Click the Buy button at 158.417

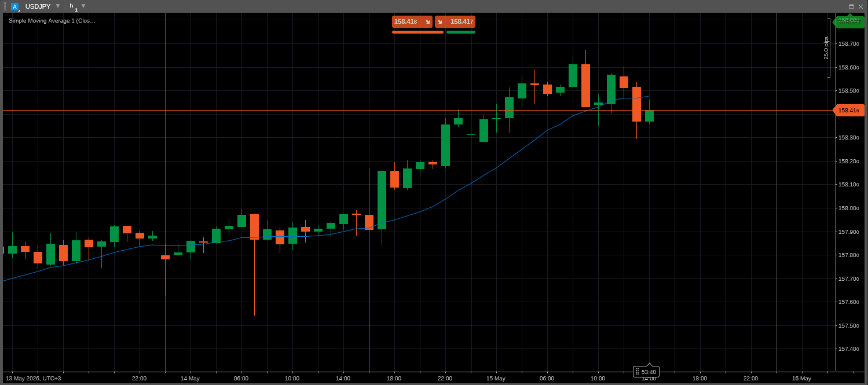(455, 21)
